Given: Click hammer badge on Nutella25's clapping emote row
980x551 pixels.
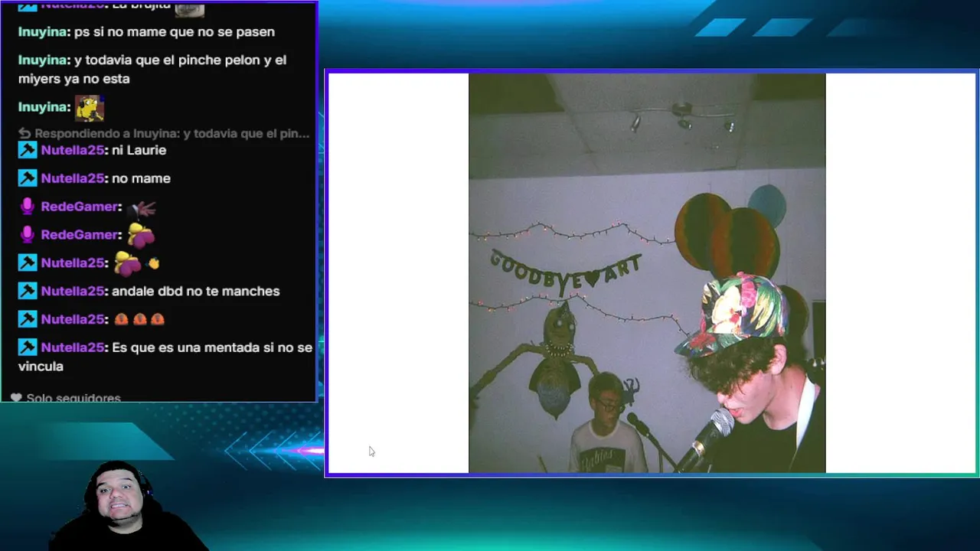Looking at the screenshot, I should point(28,262).
